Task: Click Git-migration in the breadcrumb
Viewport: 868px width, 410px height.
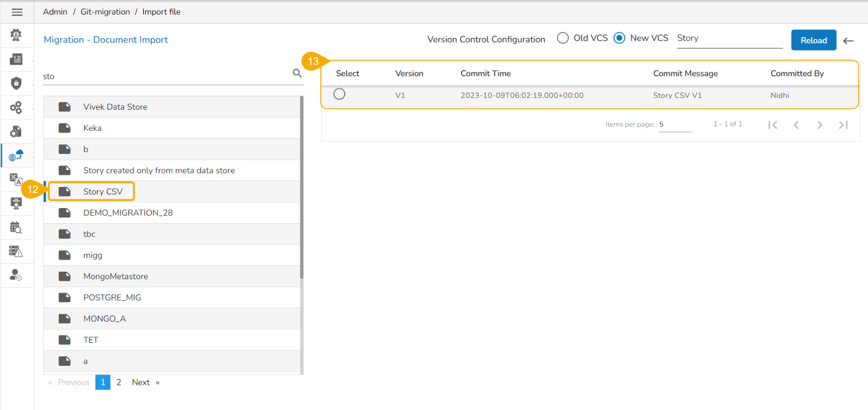Action: (105, 12)
